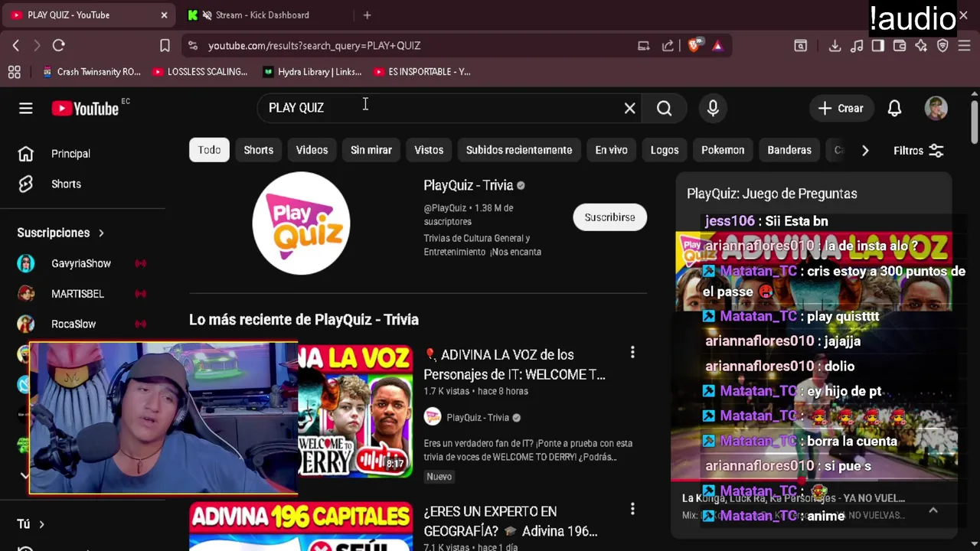980x551 pixels.
Task: Open the LOSSLESS SCALING bookmark
Action: pyautogui.click(x=200, y=72)
